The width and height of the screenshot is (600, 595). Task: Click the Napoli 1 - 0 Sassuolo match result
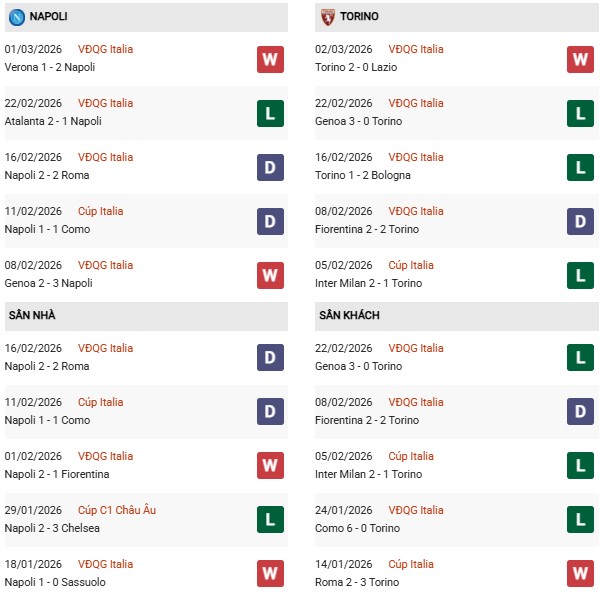(55, 582)
